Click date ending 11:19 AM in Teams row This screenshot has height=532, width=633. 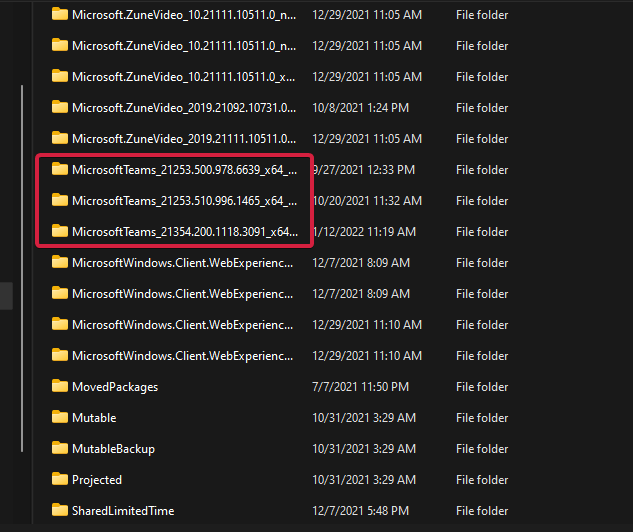click(x=365, y=232)
